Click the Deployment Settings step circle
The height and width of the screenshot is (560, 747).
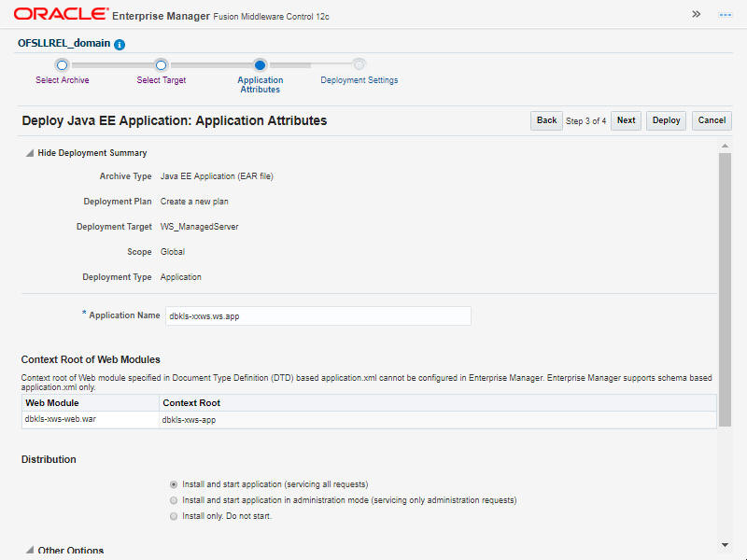359,64
